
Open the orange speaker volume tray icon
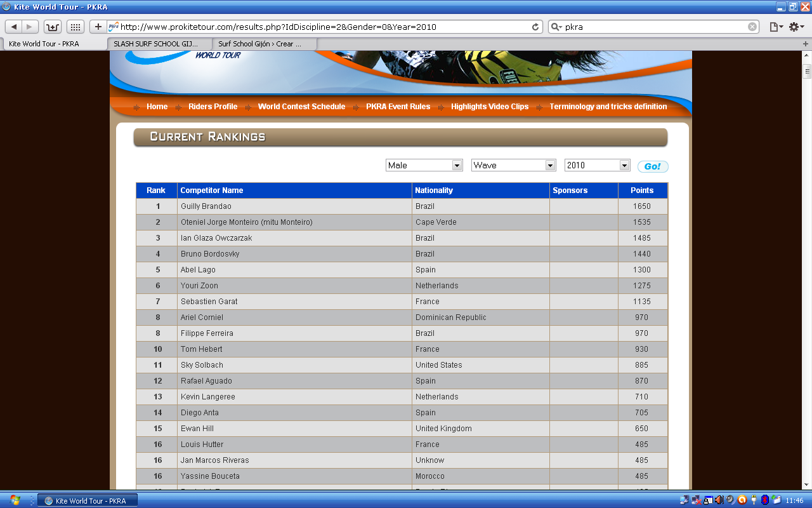[719, 500]
